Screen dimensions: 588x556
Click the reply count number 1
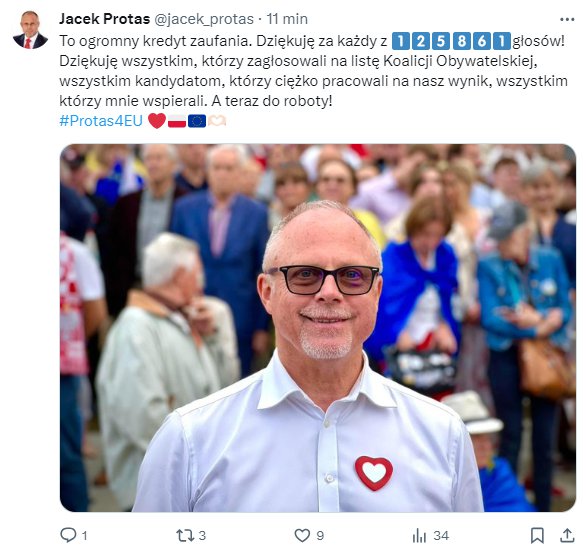coord(85,536)
